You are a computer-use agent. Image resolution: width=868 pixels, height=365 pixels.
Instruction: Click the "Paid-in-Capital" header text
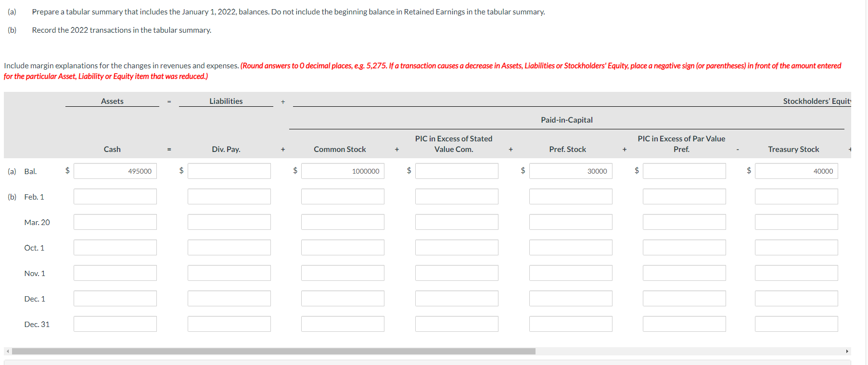(x=566, y=120)
